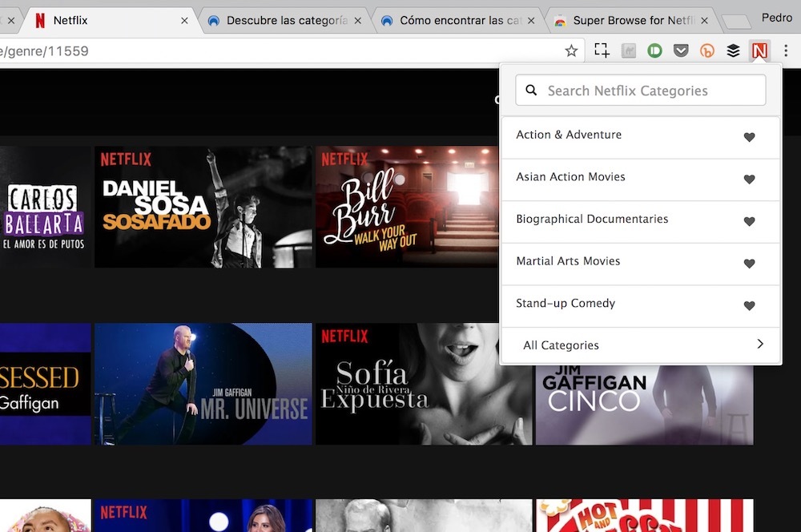Click the Pushbullet extension icon

click(x=655, y=50)
